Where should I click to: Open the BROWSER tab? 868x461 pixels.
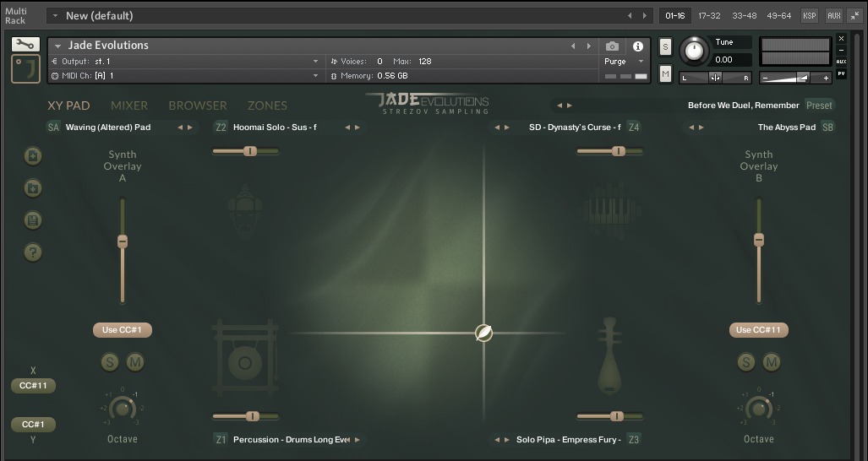198,106
